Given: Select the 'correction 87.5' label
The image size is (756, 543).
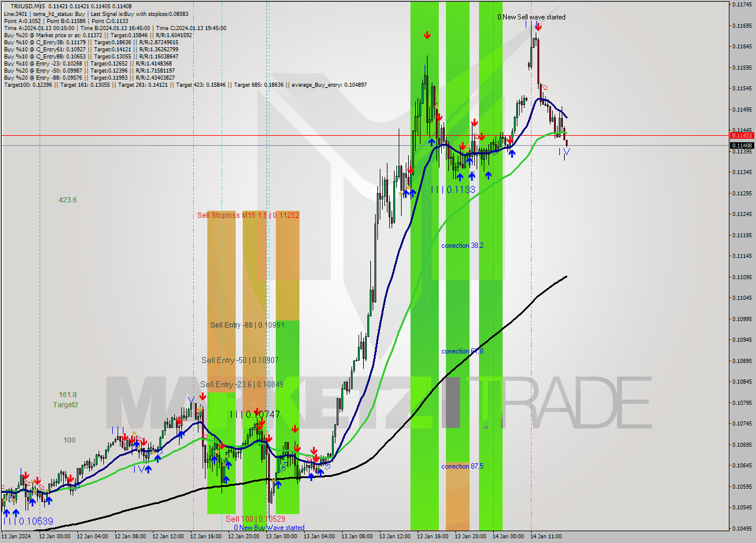Looking at the screenshot, I should pyautogui.click(x=462, y=466).
